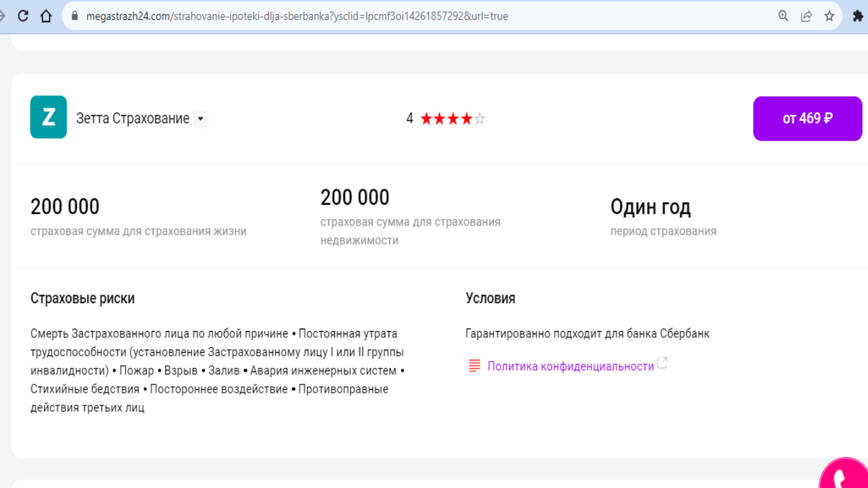The width and height of the screenshot is (868, 488).
Task: Open the zoom magnifier icon in address bar
Action: [783, 17]
